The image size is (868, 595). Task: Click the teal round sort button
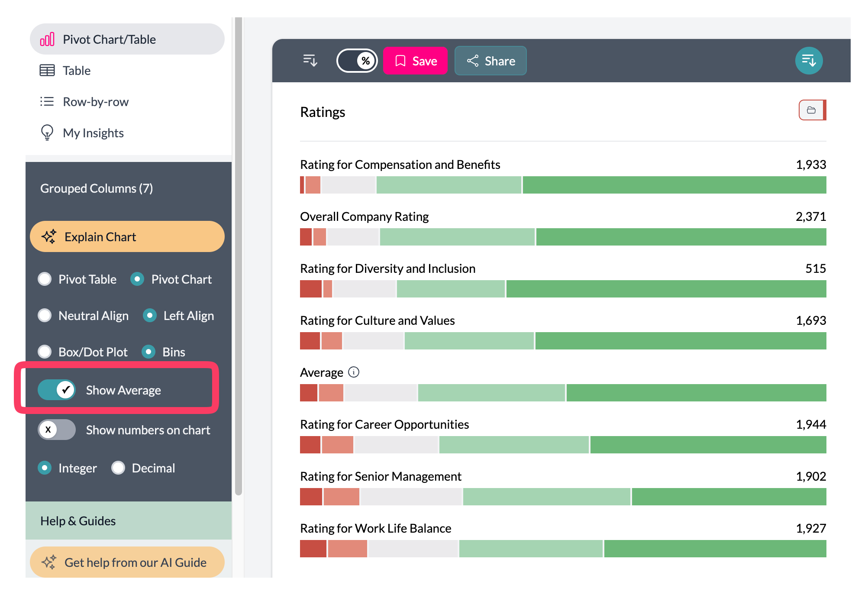coord(808,61)
